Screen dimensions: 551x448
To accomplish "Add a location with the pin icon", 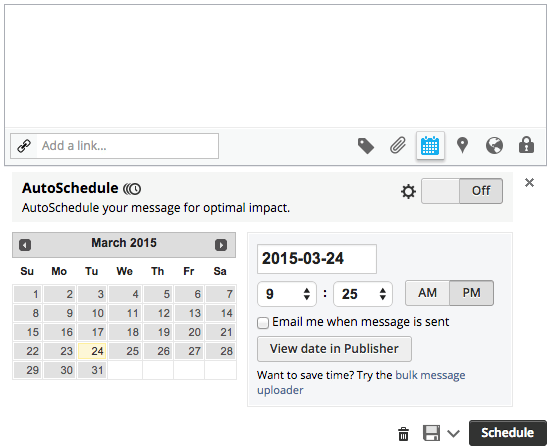I will click(462, 145).
